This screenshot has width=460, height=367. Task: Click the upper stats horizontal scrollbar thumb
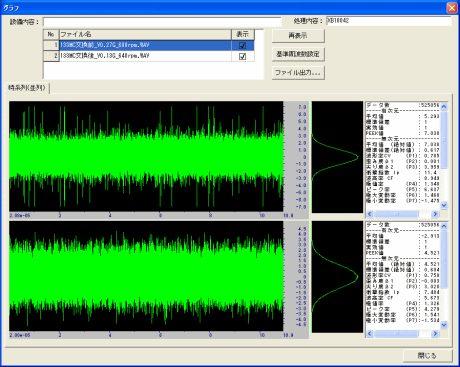pos(396,214)
